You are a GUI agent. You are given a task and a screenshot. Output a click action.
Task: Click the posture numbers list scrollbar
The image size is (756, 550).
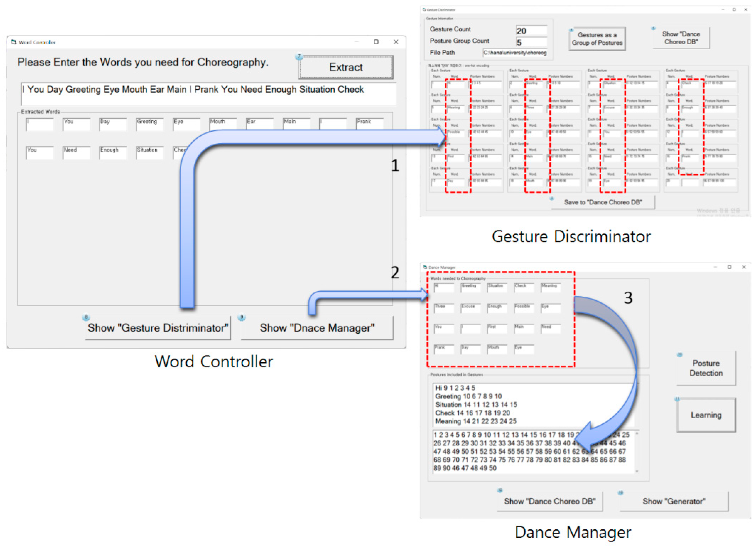tap(637, 452)
